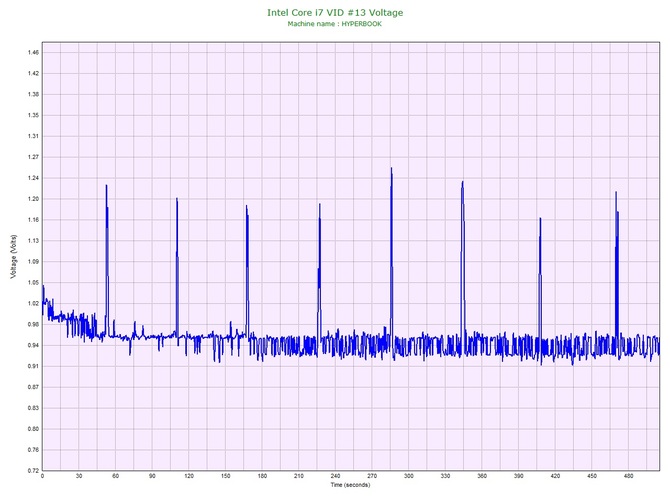
Task: Click the 270 seconds time tick label
Action: click(x=372, y=476)
